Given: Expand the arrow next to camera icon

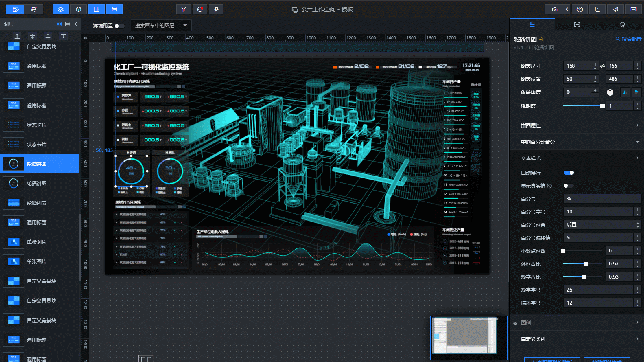Looking at the screenshot, I should coord(567,9).
